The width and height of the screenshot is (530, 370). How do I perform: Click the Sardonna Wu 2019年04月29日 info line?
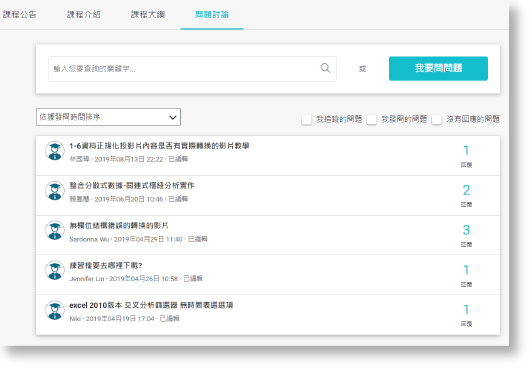click(x=139, y=239)
